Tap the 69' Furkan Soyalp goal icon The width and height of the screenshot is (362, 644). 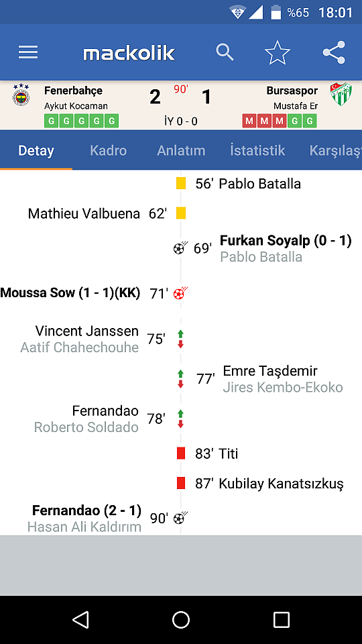pos(180,248)
